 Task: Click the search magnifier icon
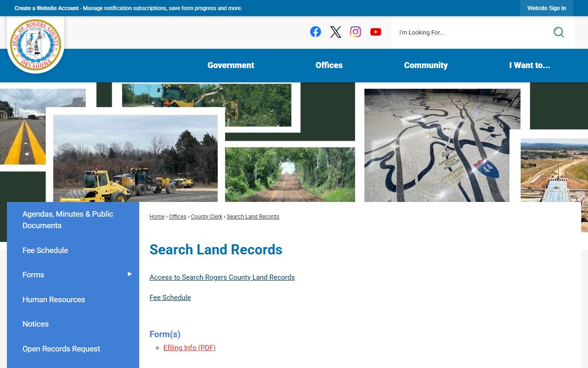(x=559, y=32)
